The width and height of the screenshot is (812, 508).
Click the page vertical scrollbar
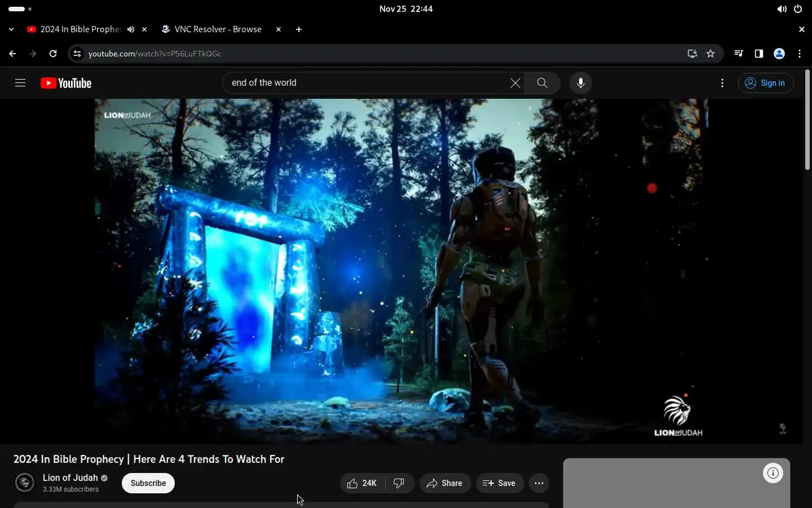tap(807, 120)
